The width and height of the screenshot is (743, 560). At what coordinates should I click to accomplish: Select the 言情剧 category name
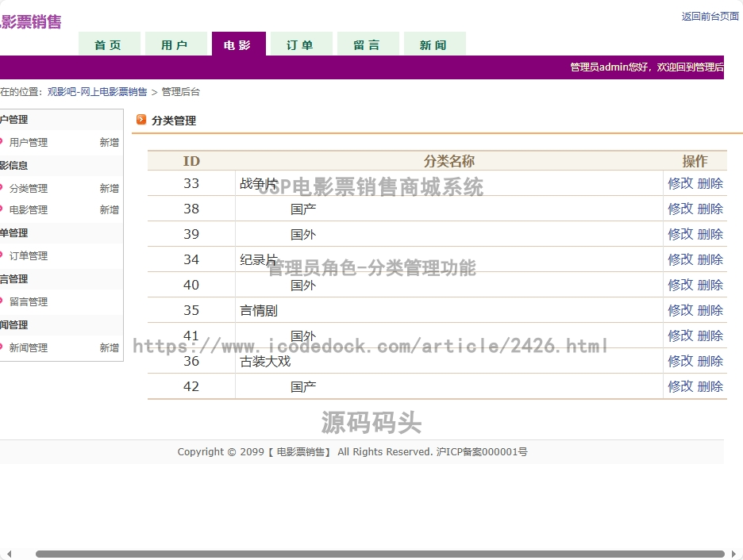click(259, 310)
